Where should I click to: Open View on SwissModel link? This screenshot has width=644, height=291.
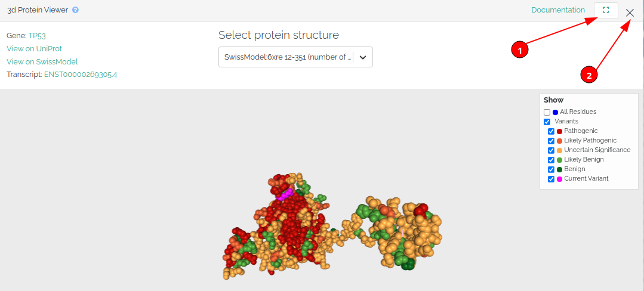tap(42, 61)
